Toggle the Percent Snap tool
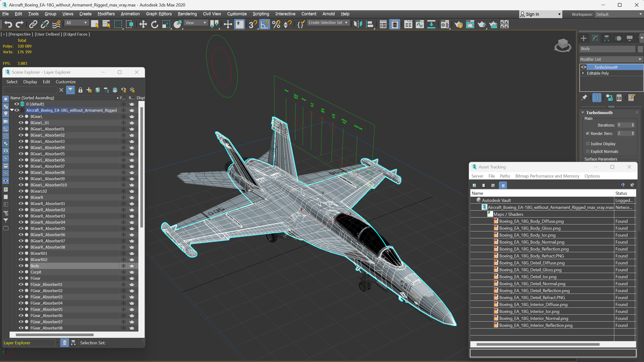The image size is (644, 362). [276, 24]
